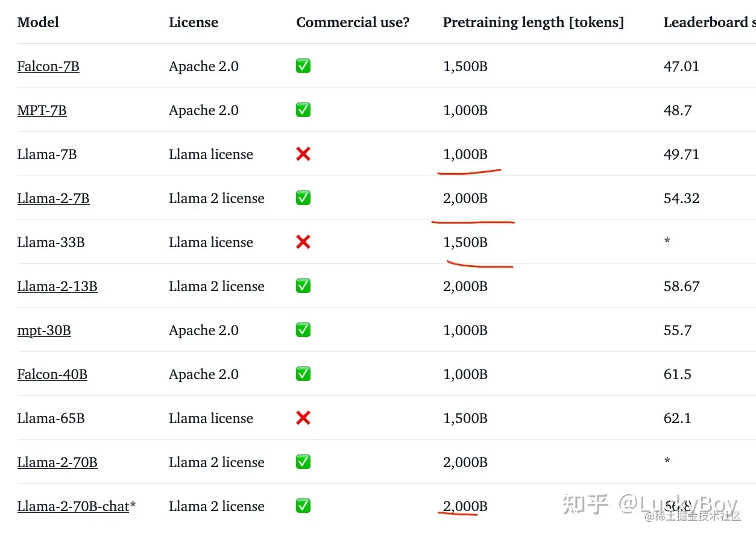Click the red X in Llama-7B row
This screenshot has height=537, width=756.
[303, 154]
